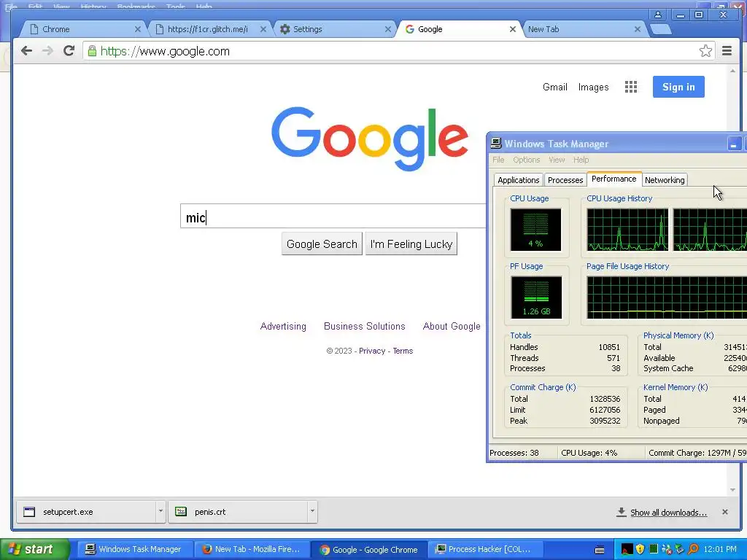Click the green Task Manager CPU tray icon
747x560 pixels.
tap(654, 549)
